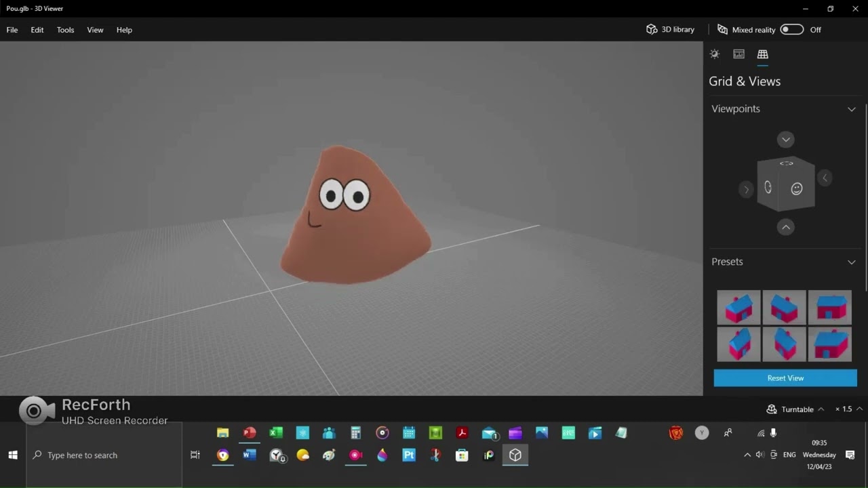Select the smiley front face of viewpoint cube

pos(797,189)
